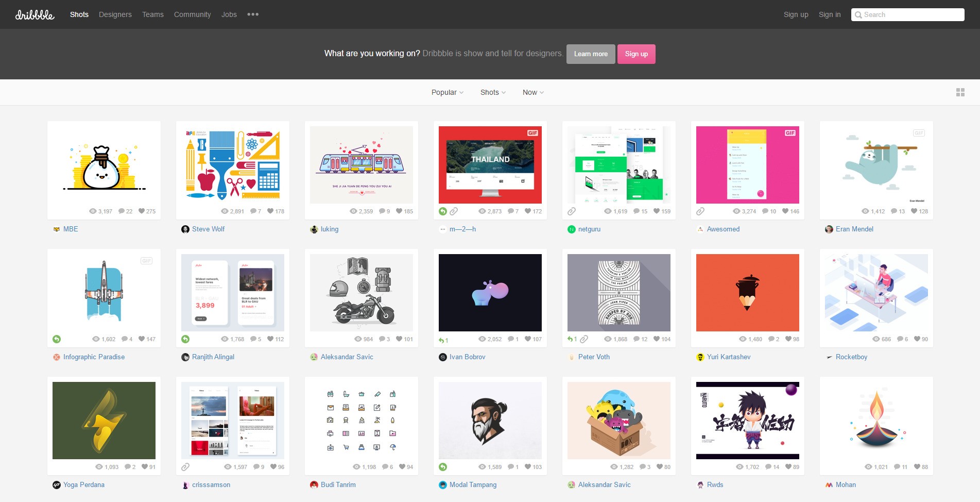Click the Dribbble logo
Image resolution: width=980 pixels, height=502 pixels.
pyautogui.click(x=35, y=14)
